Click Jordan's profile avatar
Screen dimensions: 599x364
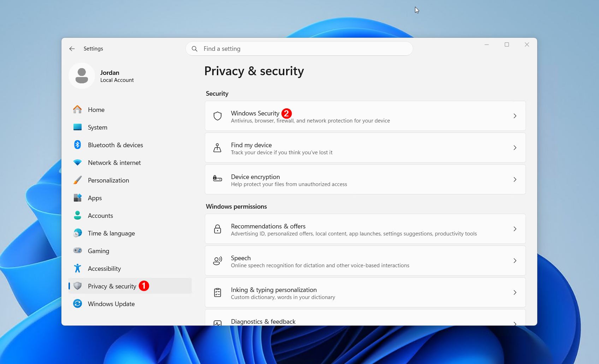[82, 76]
